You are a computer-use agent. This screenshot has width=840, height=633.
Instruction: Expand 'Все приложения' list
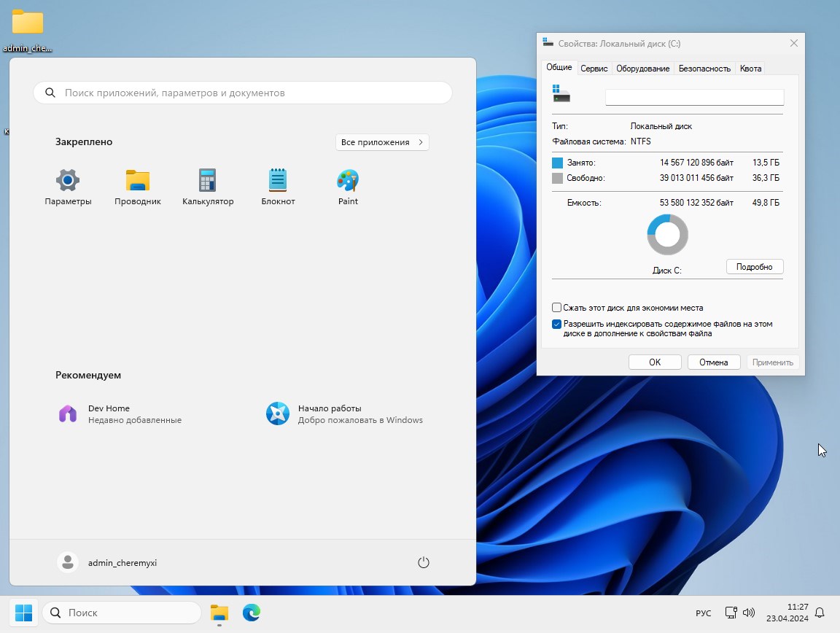coord(382,142)
